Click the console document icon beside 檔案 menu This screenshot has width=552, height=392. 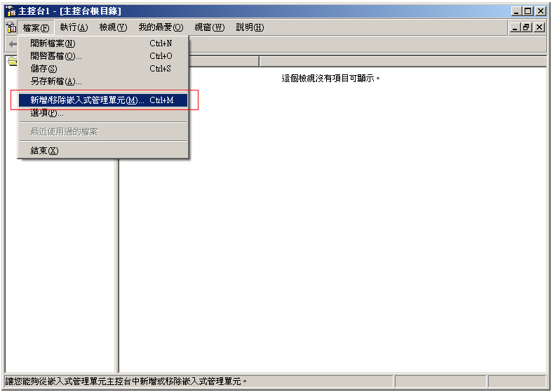(11, 27)
